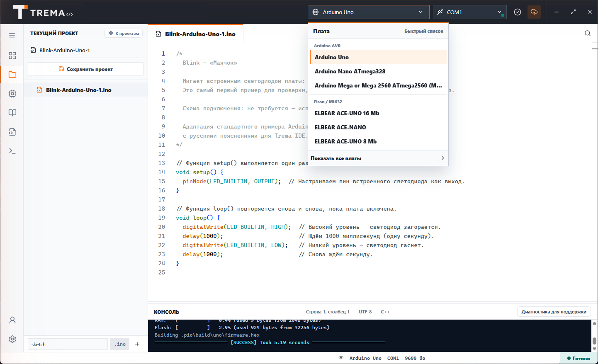Click the 'Elron / MIK32' group header
The image size is (598, 364).
point(328,102)
